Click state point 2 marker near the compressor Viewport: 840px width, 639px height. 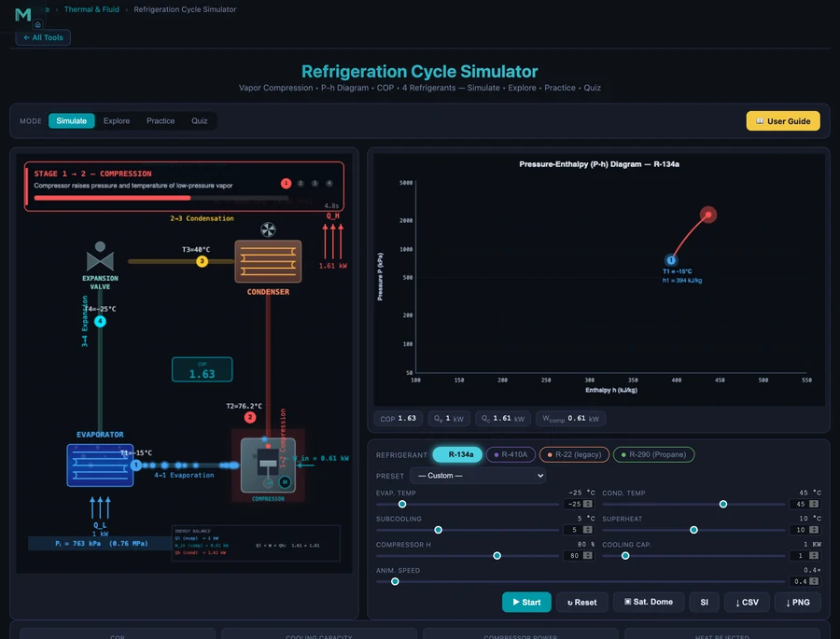250,417
